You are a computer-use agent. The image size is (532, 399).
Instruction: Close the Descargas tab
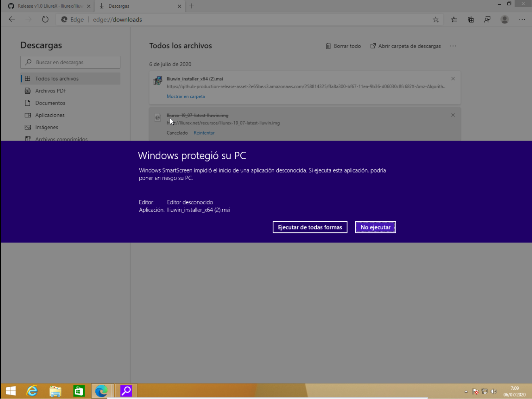tap(179, 6)
